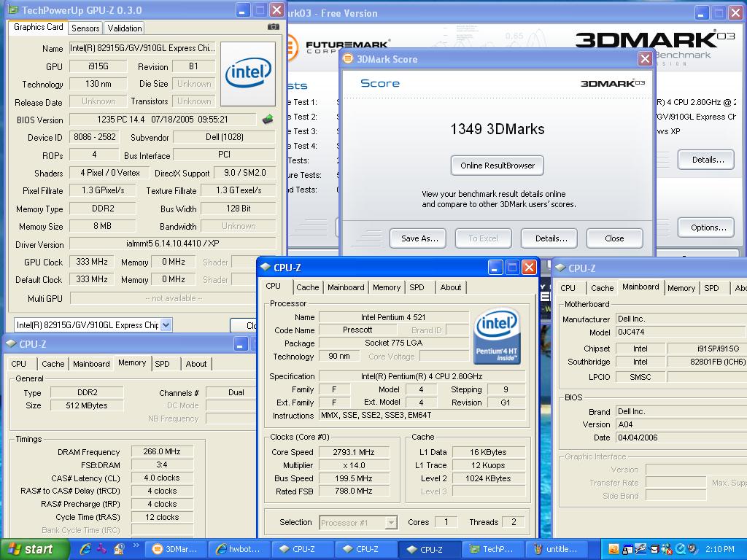
Task: Click the purple quick launch icon
Action: click(101, 549)
